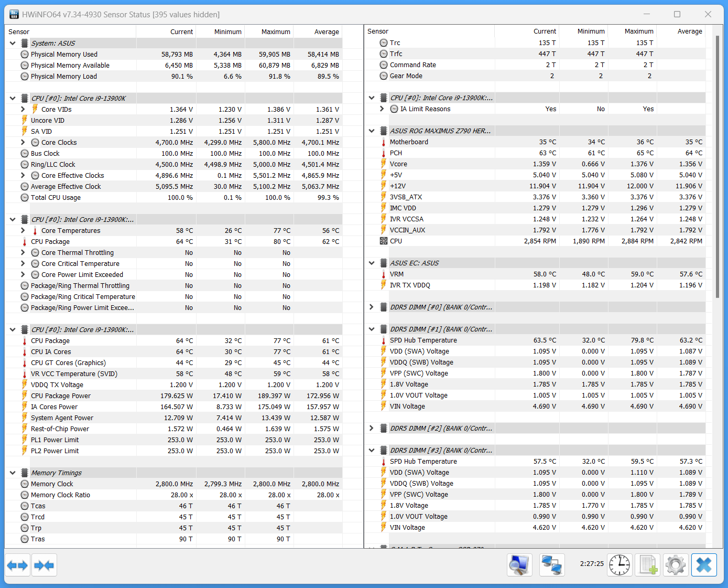
Task: Open the network remote monitoring icon
Action: tap(552, 565)
